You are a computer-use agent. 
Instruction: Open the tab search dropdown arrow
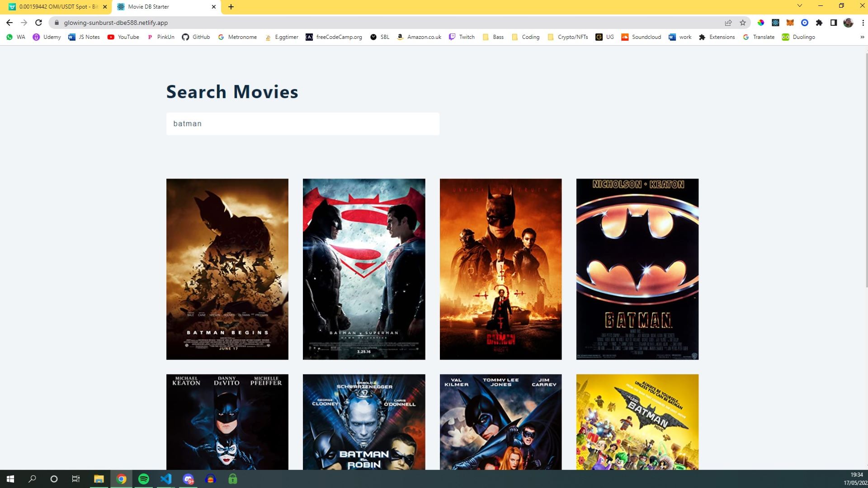coord(799,6)
